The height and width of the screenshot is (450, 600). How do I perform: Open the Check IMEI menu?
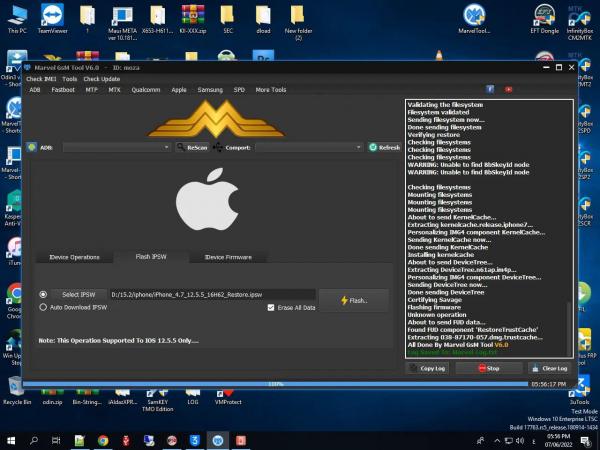click(41, 79)
